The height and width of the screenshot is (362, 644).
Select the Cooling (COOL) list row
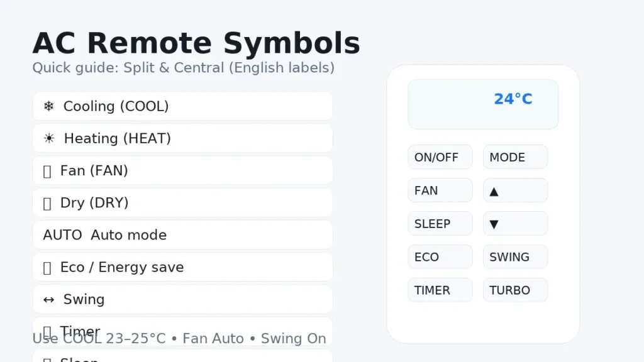(x=182, y=106)
